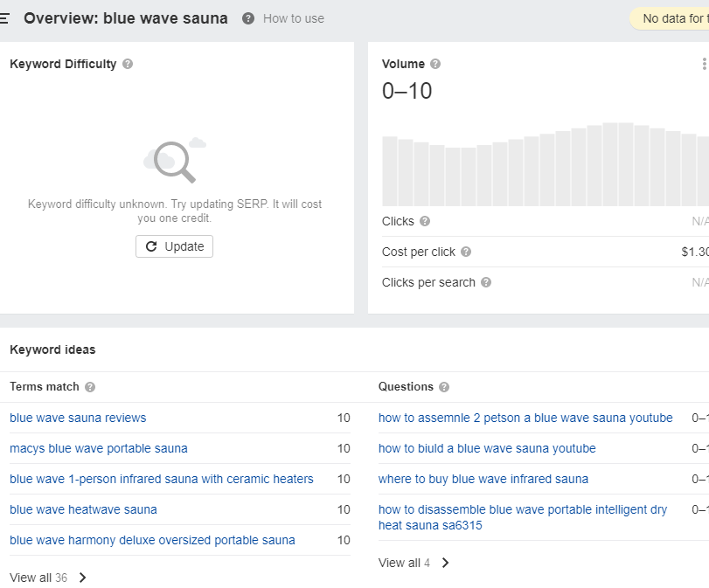Expand View all 36 terms match

coord(49,578)
